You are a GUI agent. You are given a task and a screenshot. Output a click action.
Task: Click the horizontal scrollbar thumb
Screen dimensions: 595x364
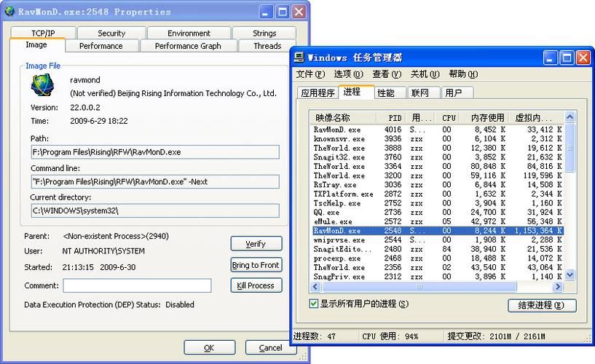coord(419,287)
